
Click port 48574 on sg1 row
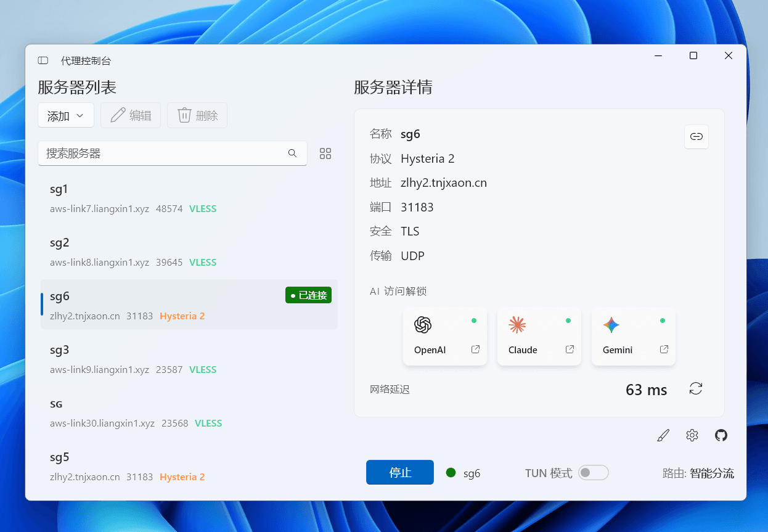click(170, 209)
